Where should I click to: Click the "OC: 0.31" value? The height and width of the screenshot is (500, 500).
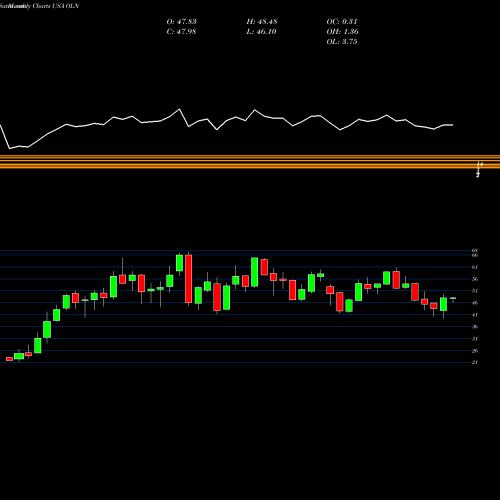[342, 22]
